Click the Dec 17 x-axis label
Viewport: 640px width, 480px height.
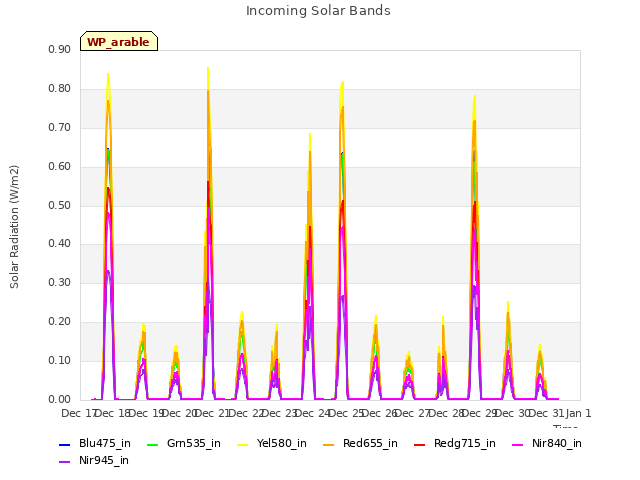78,413
